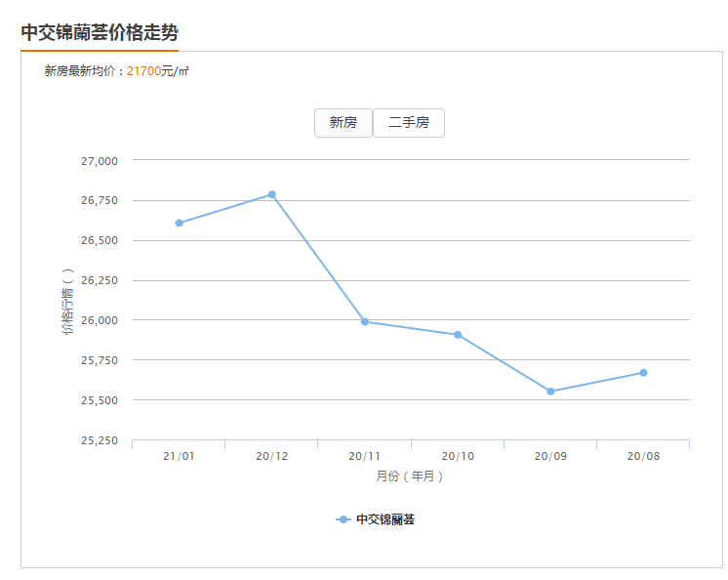Click the 25,250 y-axis label
This screenshot has height=580, width=728.
pos(100,440)
